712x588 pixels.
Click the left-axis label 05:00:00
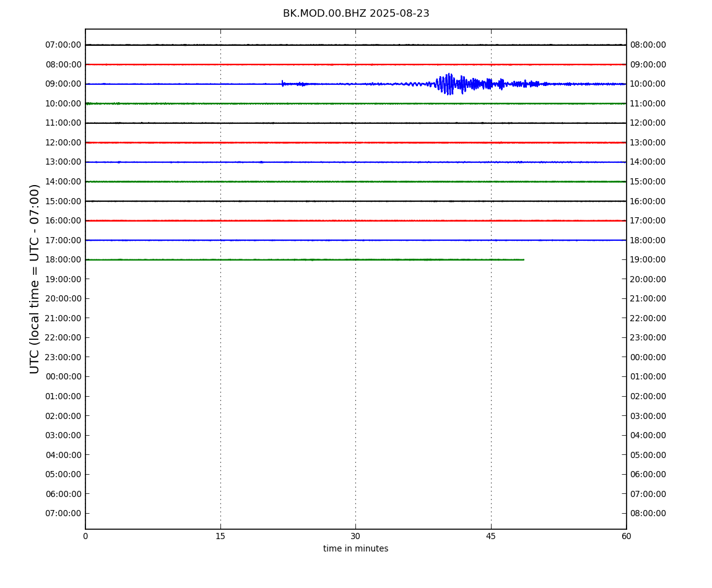(x=63, y=475)
